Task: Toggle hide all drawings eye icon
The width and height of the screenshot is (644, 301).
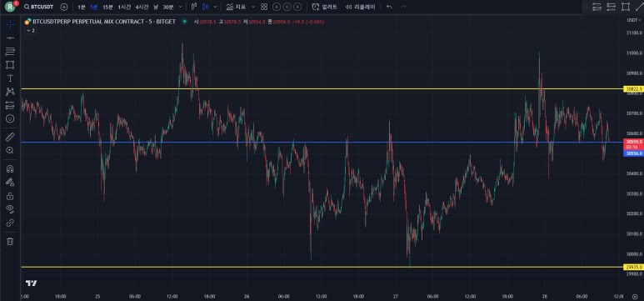Action: (10, 209)
